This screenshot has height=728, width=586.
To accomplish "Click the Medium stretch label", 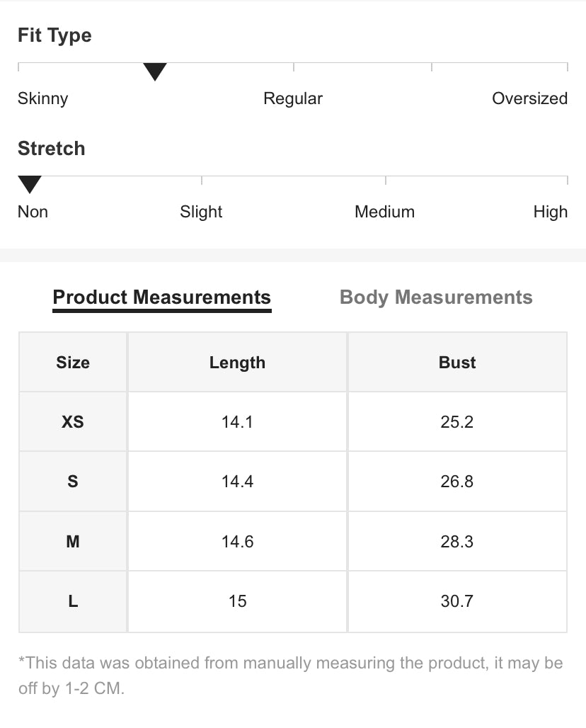I will pos(384,212).
